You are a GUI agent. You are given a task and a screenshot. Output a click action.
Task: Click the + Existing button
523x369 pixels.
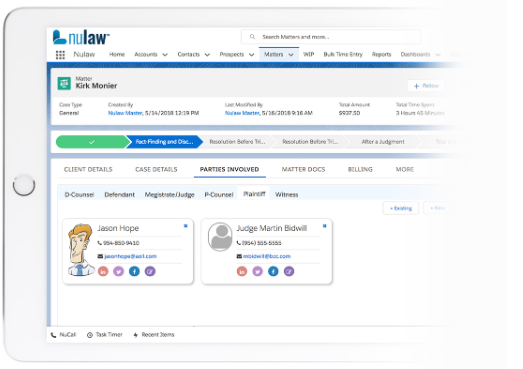tap(401, 208)
